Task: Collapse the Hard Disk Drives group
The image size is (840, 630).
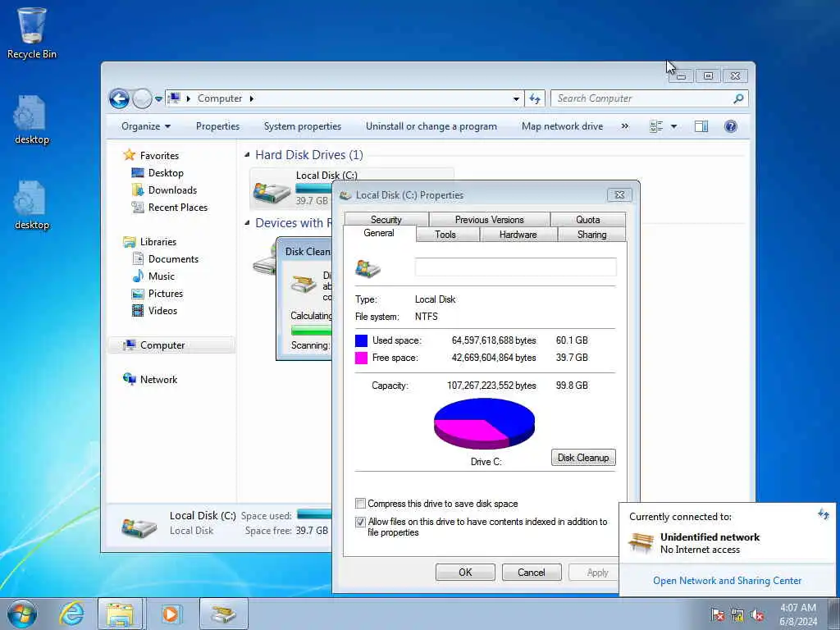Action: (247, 155)
